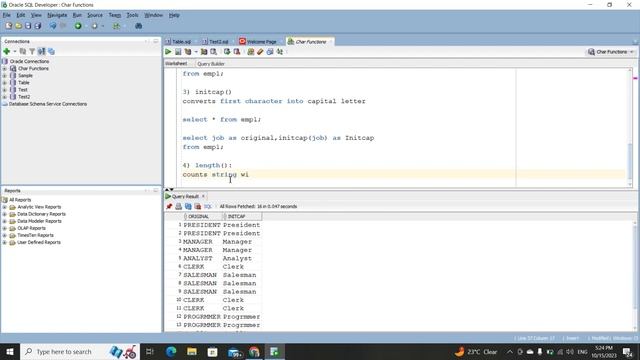This screenshot has width=640, height=360.
Task: Open the File menu
Action: pos(7,15)
